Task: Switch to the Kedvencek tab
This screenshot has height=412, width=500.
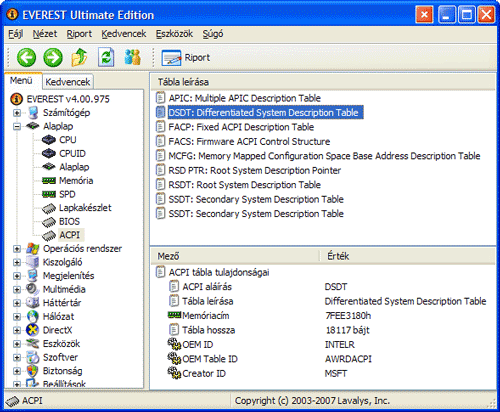Action: click(68, 82)
